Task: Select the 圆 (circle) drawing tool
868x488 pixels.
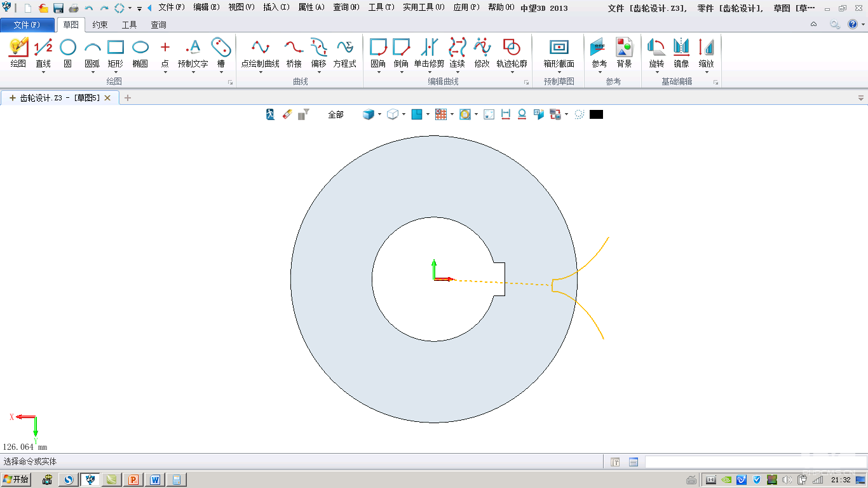Action: coord(67,53)
